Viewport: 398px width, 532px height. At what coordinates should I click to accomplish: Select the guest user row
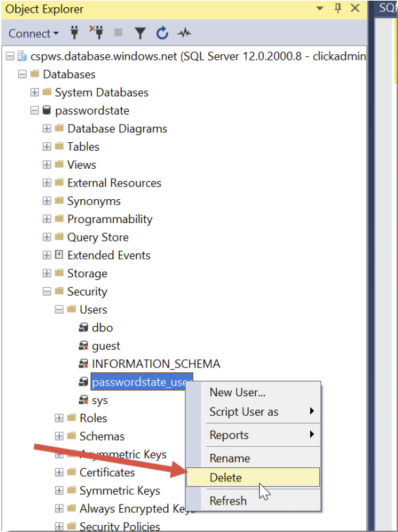(105, 346)
